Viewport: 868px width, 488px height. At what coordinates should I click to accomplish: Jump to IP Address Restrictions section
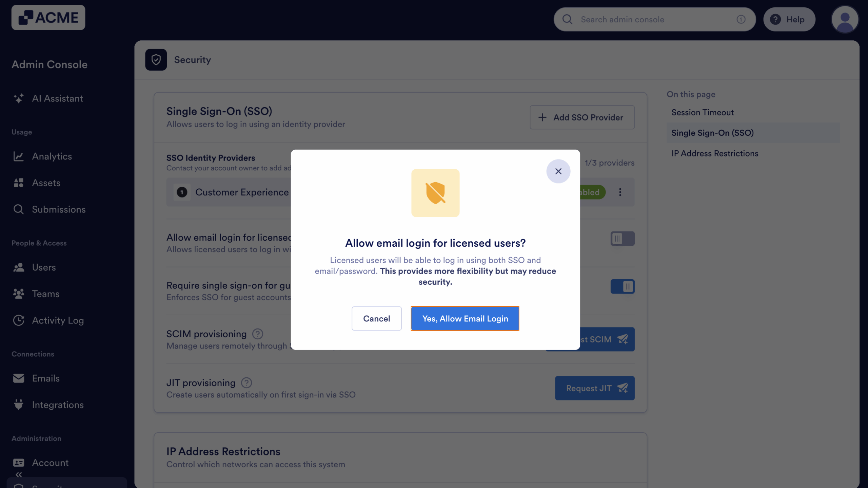[x=715, y=153]
